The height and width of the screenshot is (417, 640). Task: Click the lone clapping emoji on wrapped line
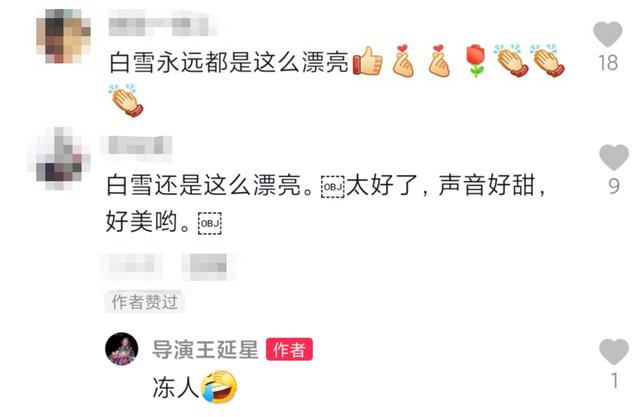click(x=126, y=100)
